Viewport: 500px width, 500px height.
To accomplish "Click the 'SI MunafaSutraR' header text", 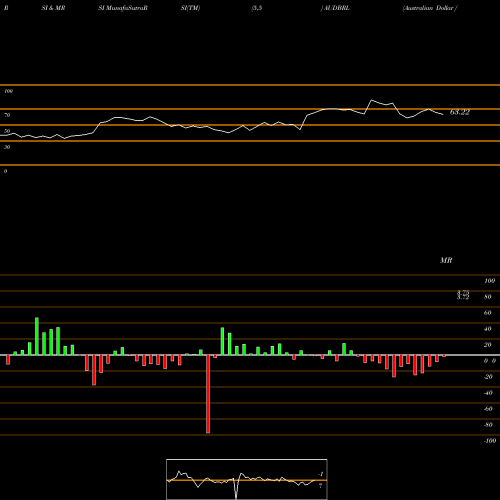I will (x=123, y=8).
